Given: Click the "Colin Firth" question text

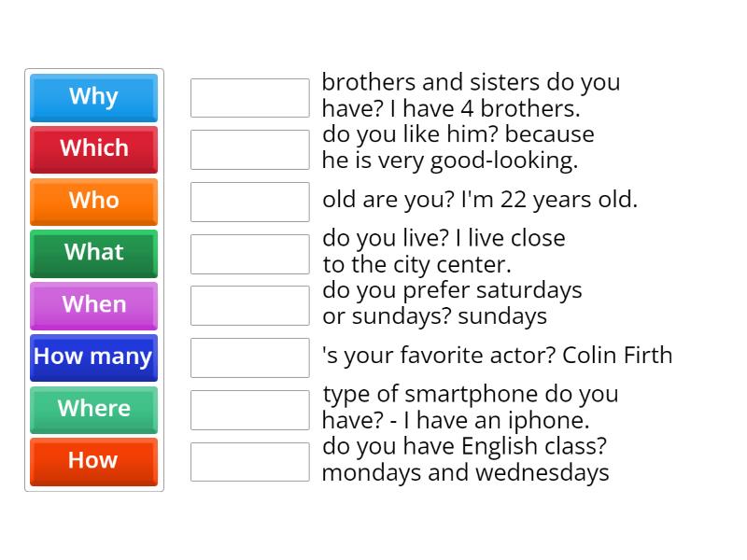Looking at the screenshot, I should pos(497,356).
